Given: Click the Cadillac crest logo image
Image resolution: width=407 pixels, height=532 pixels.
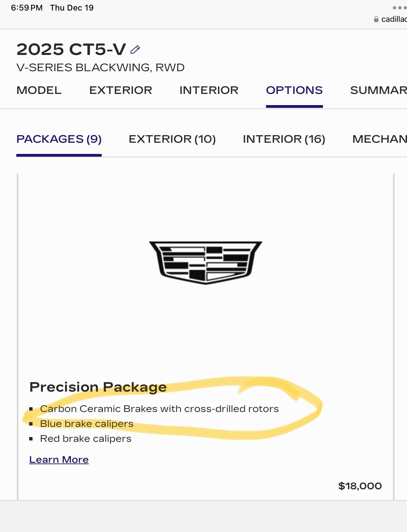Looking at the screenshot, I should coord(206,262).
